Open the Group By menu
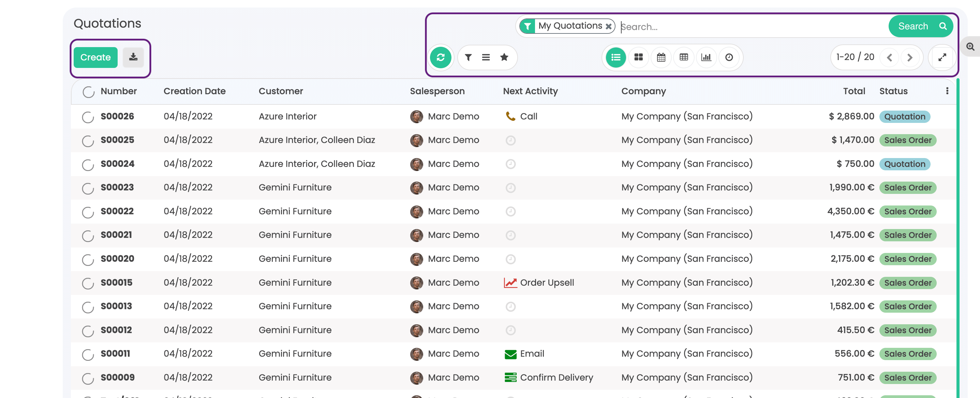Image resolution: width=980 pixels, height=398 pixels. click(486, 57)
